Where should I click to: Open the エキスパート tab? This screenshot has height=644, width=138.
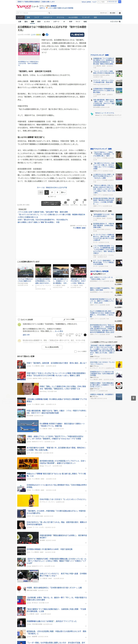[x=48, y=17]
